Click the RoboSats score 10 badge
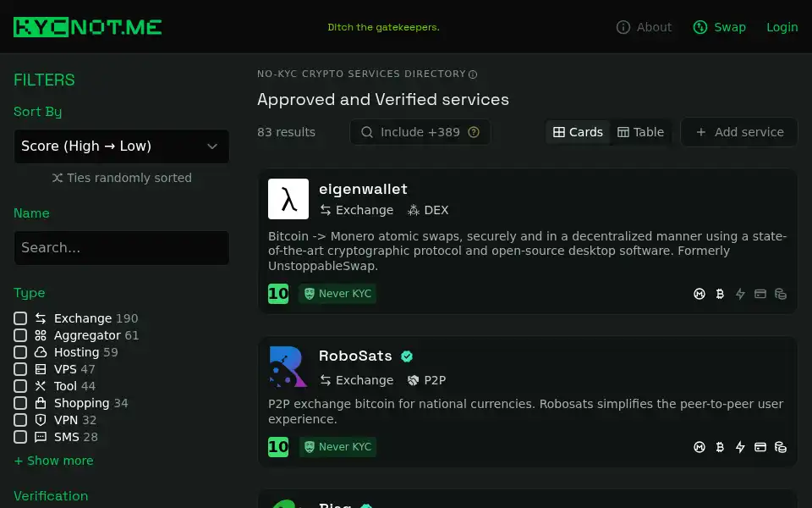This screenshot has height=508, width=812. click(278, 447)
